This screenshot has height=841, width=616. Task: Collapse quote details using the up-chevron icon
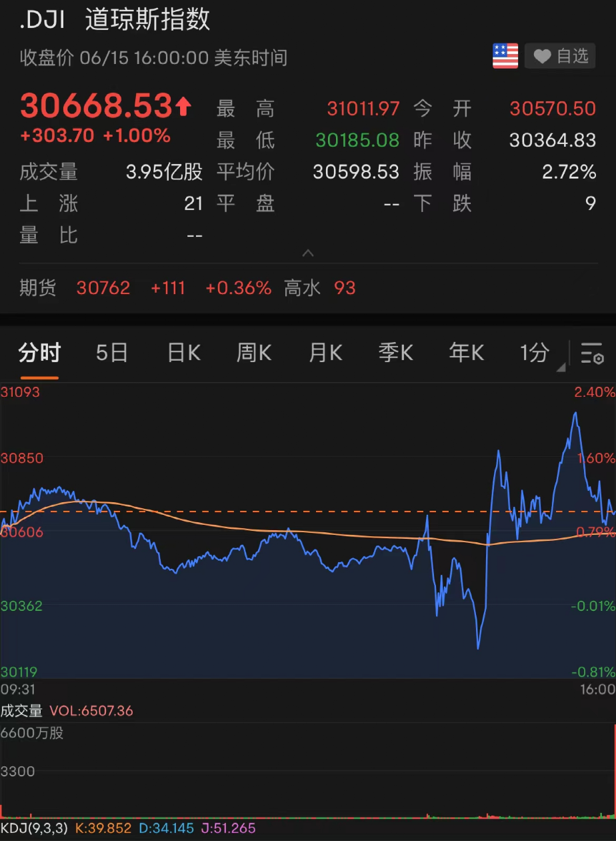tap(307, 253)
